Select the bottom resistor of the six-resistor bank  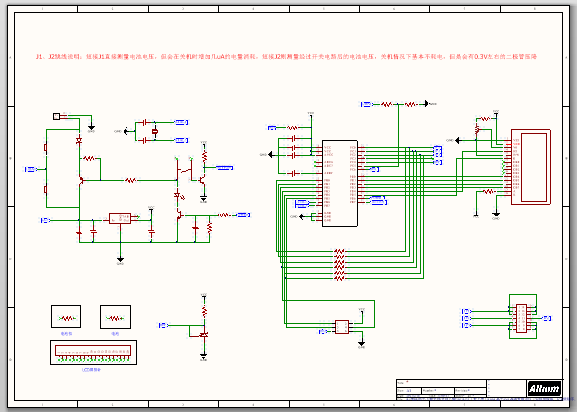pyautogui.click(x=339, y=278)
